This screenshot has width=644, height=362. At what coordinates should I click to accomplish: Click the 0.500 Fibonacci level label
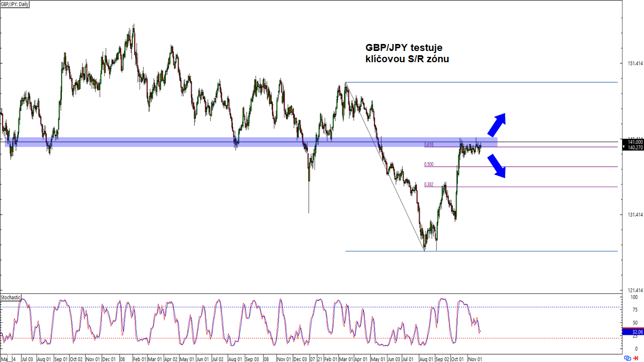[429, 165]
